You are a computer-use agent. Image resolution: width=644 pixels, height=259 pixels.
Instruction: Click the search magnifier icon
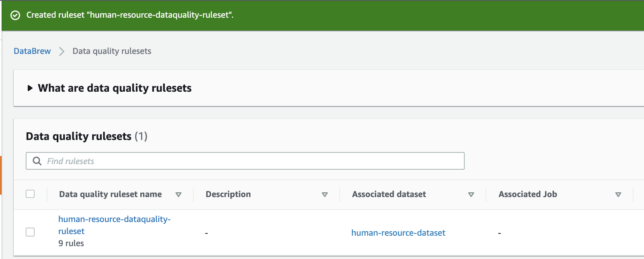pyautogui.click(x=37, y=161)
